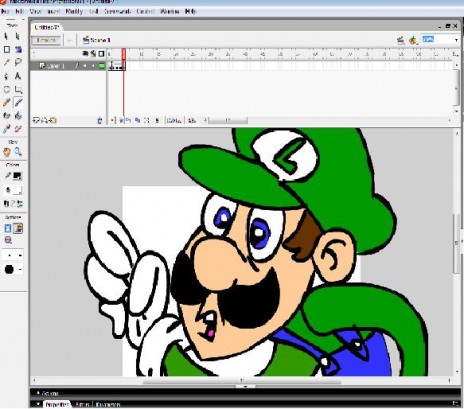Select the Zoom magnifier tool
Image resolution: width=464 pixels, height=409 pixels.
tap(18, 152)
